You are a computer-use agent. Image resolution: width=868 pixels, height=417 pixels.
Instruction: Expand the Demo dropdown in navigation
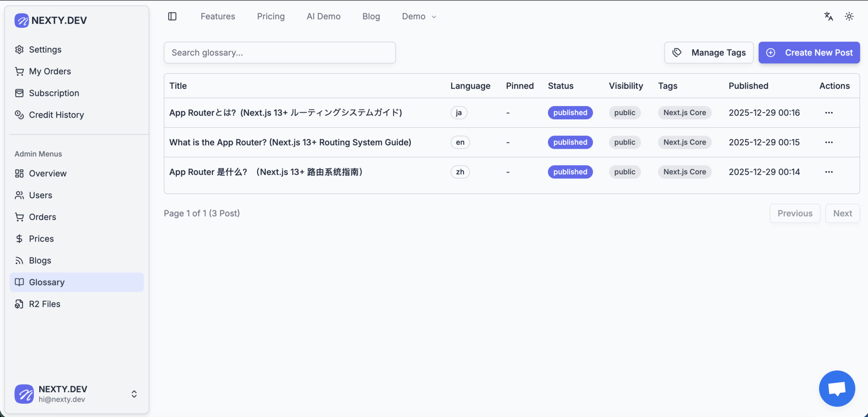coord(419,16)
